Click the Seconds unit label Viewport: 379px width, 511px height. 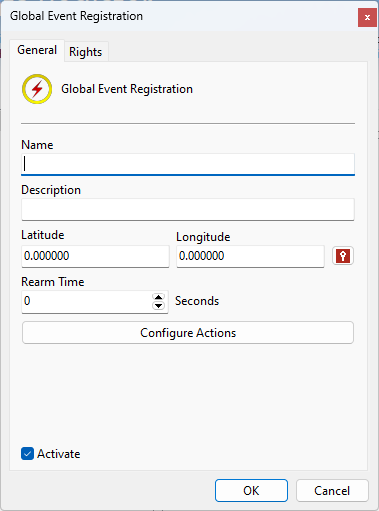pyautogui.click(x=197, y=301)
